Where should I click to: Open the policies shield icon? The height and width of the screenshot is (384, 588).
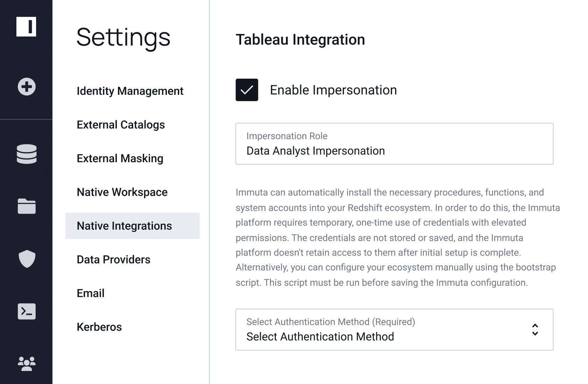[27, 259]
